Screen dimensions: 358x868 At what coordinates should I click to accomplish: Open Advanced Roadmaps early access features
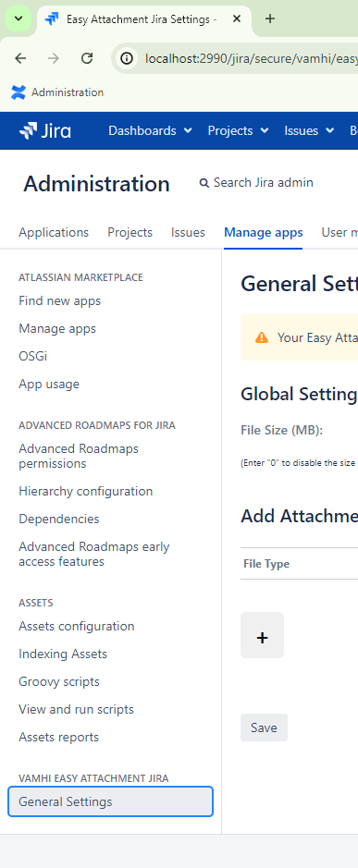(94, 554)
